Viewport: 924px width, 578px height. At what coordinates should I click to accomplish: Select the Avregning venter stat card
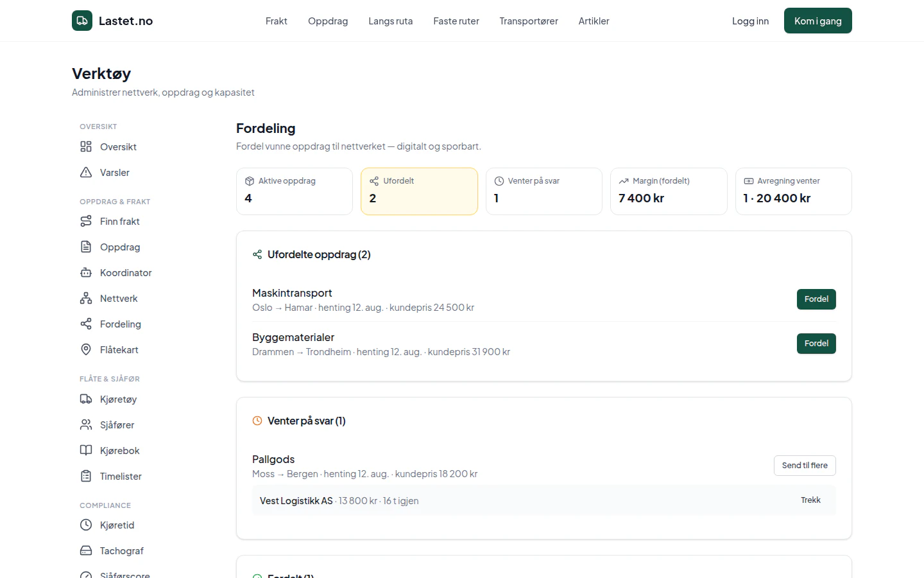pos(794,191)
